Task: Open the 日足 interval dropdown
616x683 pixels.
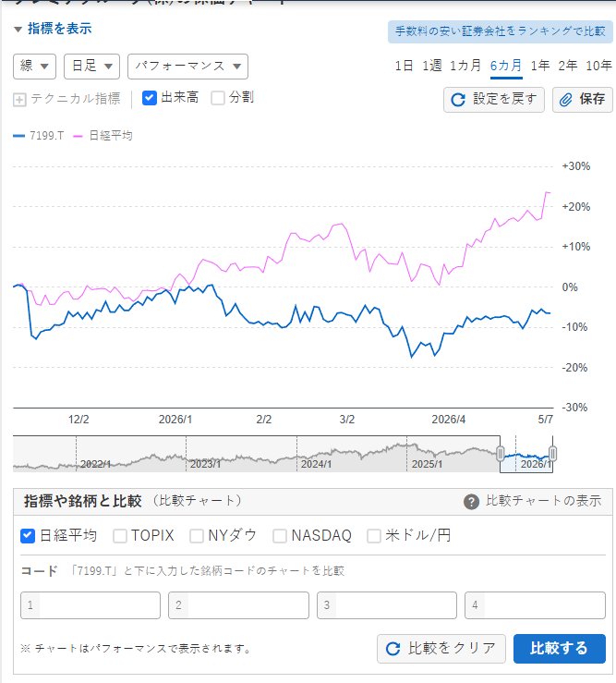Action: pyautogui.click(x=91, y=67)
